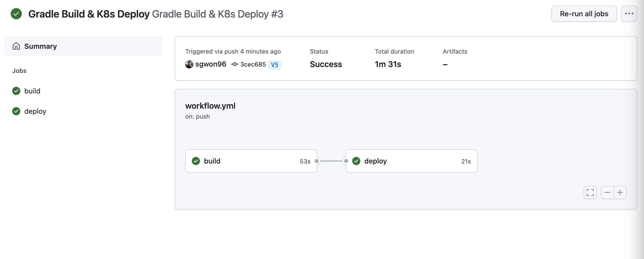Click the workflow.yml file name
The width and height of the screenshot is (644, 259).
tap(210, 106)
